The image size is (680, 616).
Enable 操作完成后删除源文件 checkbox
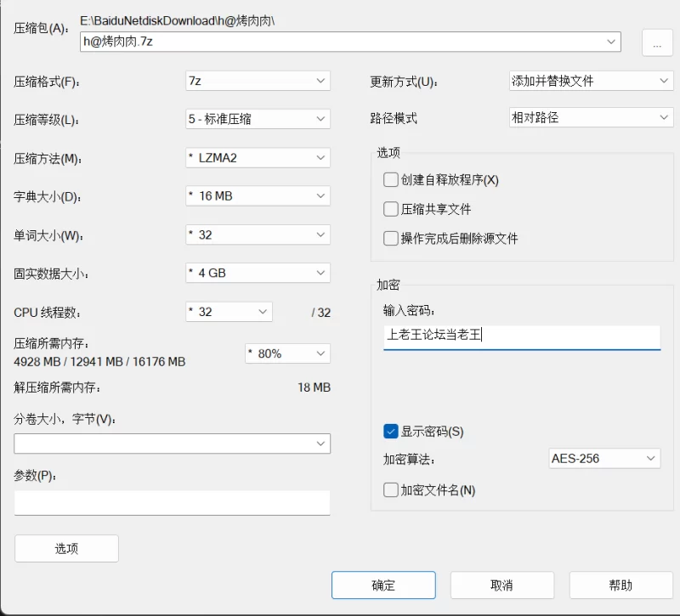tap(391, 239)
